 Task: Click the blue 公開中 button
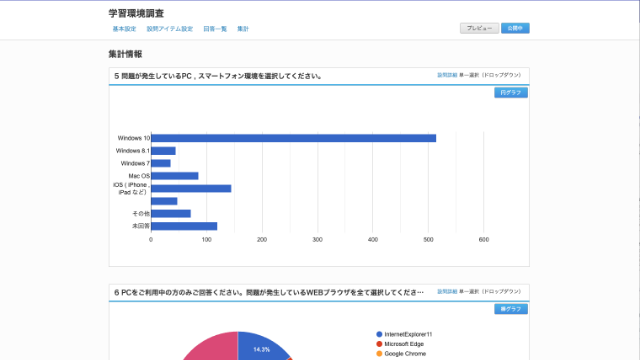tap(515, 28)
